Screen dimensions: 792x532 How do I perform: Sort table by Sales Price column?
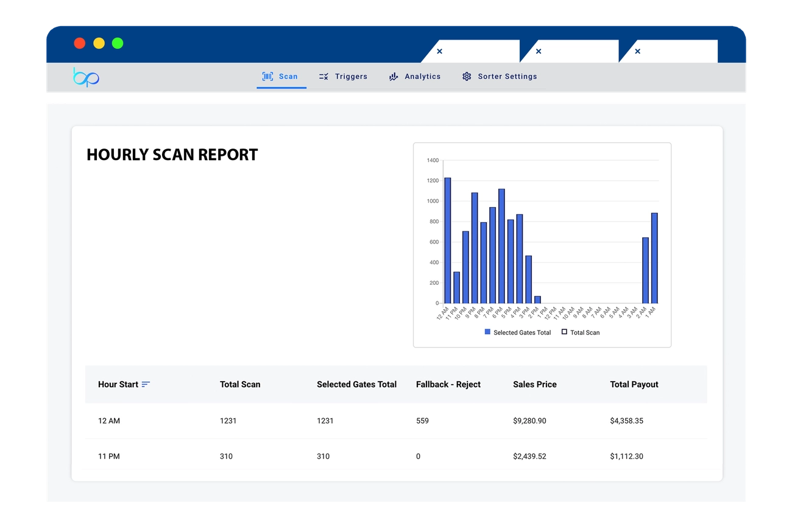[x=534, y=385]
